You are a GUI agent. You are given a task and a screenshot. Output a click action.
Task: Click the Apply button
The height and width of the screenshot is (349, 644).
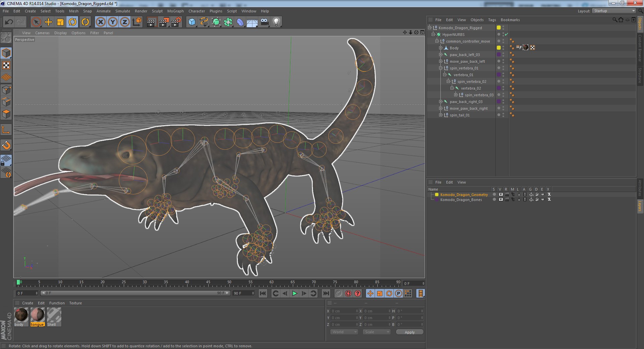pos(410,332)
